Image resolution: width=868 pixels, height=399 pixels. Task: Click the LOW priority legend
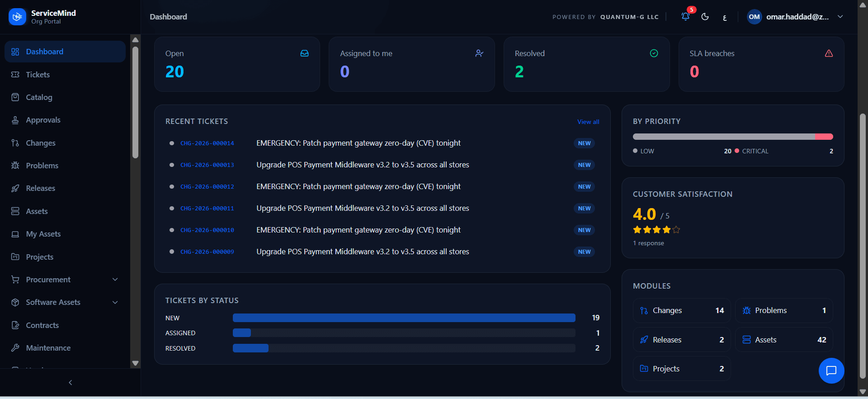(x=643, y=151)
